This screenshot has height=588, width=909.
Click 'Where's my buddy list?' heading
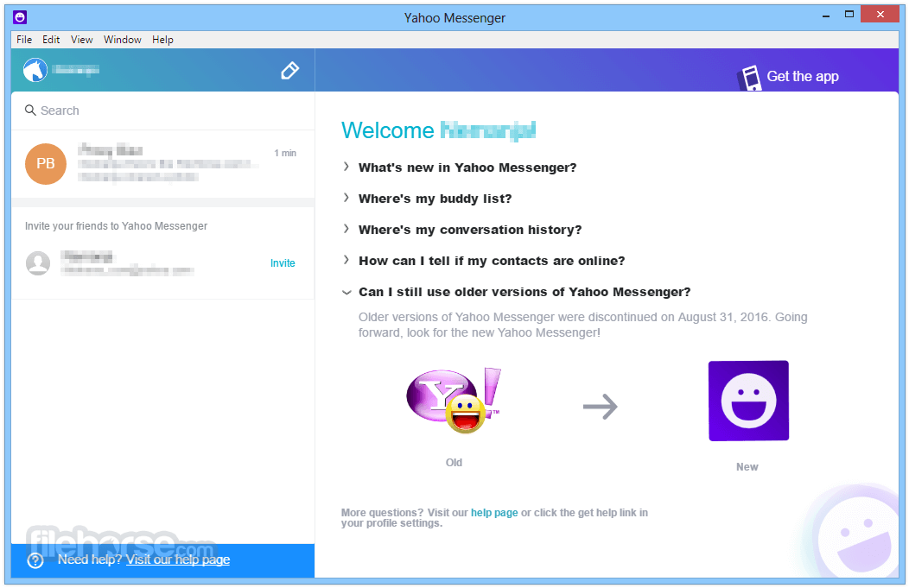[435, 199]
